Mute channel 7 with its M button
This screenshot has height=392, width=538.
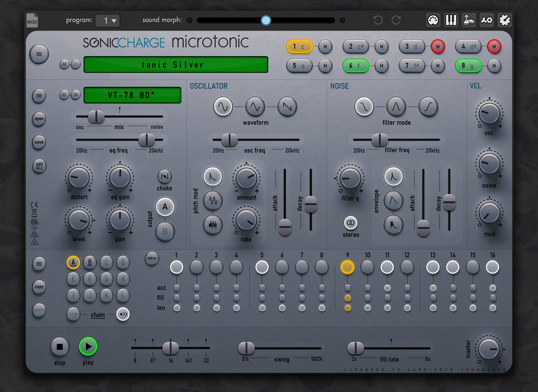coord(438,65)
